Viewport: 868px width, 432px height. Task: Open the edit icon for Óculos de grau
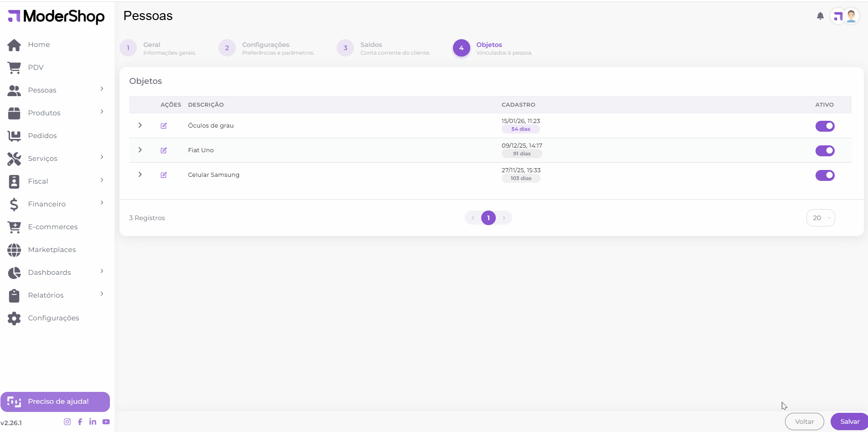click(164, 126)
